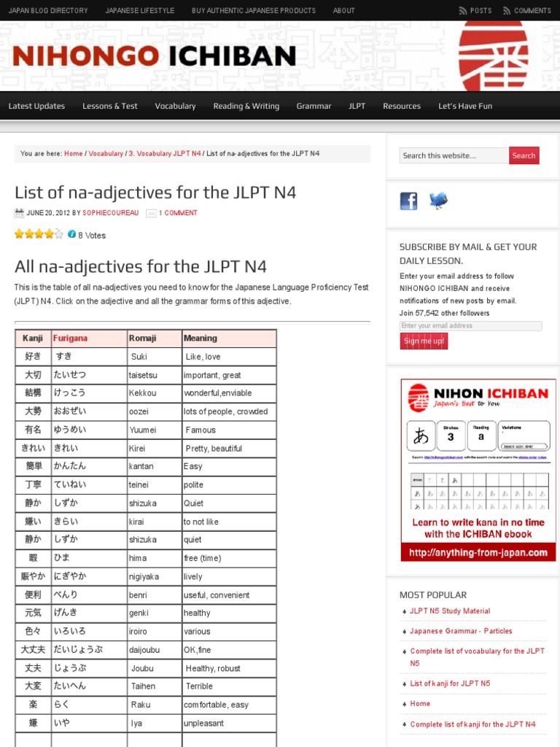
Task: Open Latest Updates navigation tab
Action: (36, 106)
